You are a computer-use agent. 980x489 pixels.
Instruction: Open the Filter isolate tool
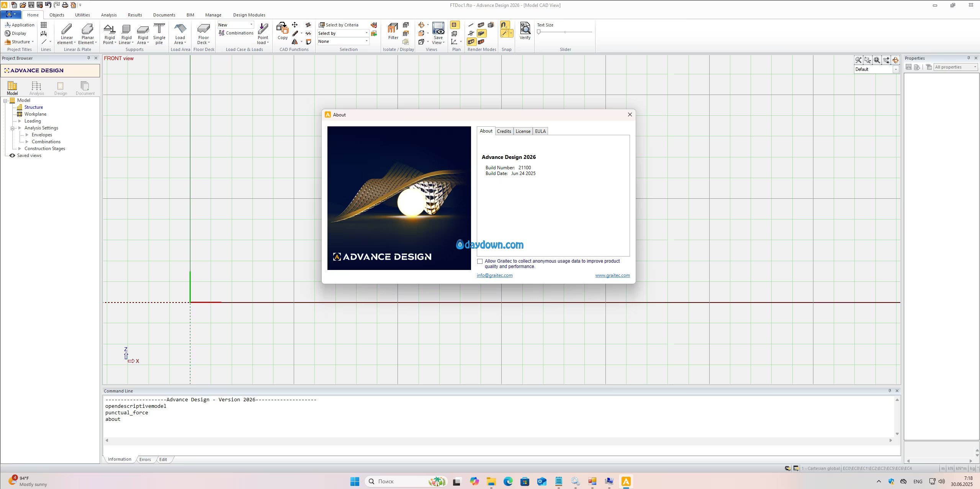point(393,31)
